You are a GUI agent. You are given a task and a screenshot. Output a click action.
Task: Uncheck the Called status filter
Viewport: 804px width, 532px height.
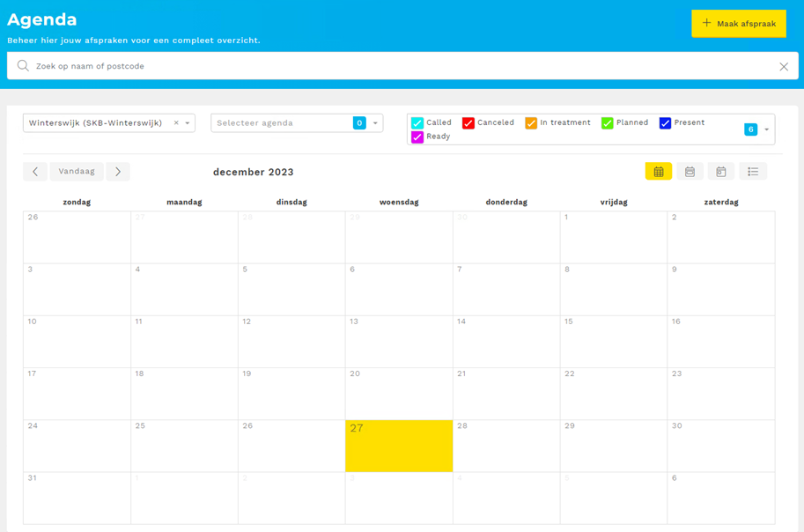417,123
